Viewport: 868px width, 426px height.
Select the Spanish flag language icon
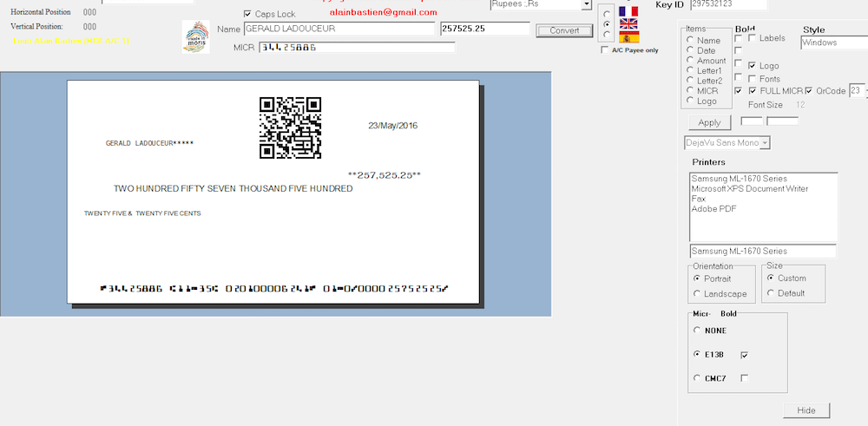[628, 37]
